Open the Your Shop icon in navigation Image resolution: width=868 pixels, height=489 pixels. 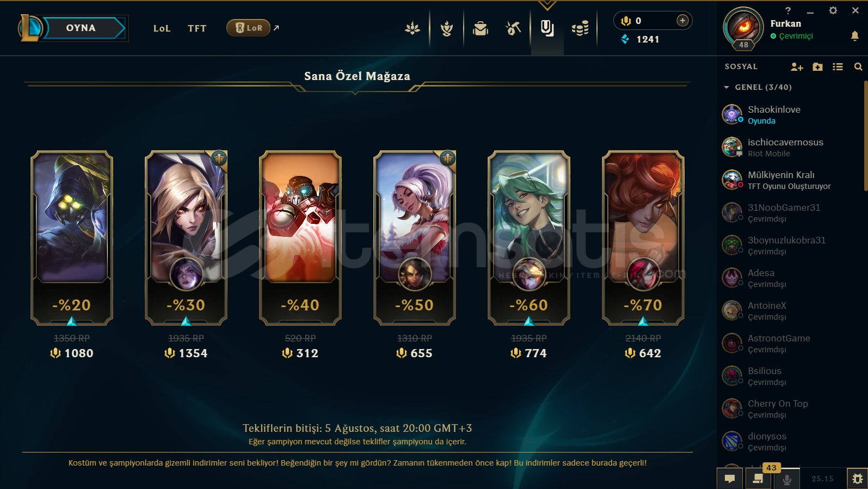[547, 28]
